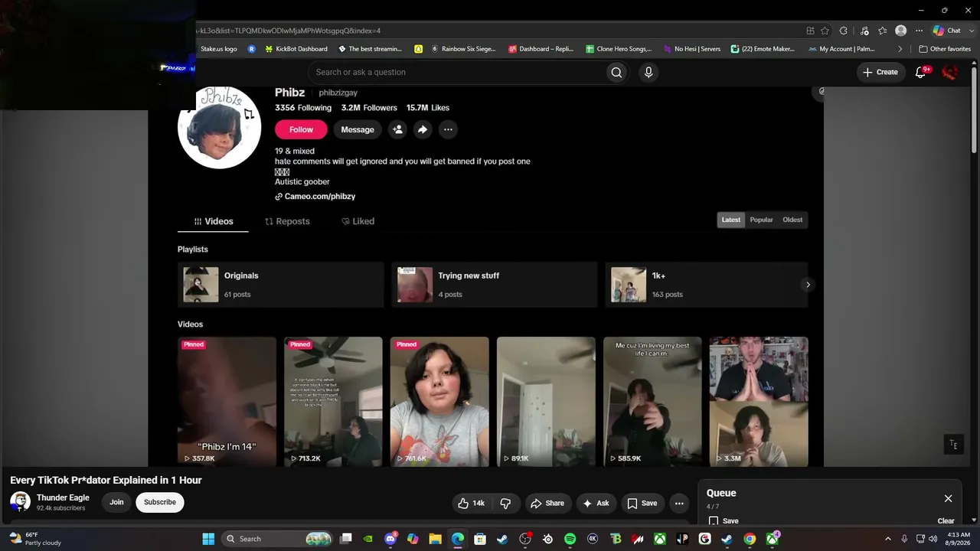Save the video with the Save button
The width and height of the screenshot is (980, 551).
(642, 503)
